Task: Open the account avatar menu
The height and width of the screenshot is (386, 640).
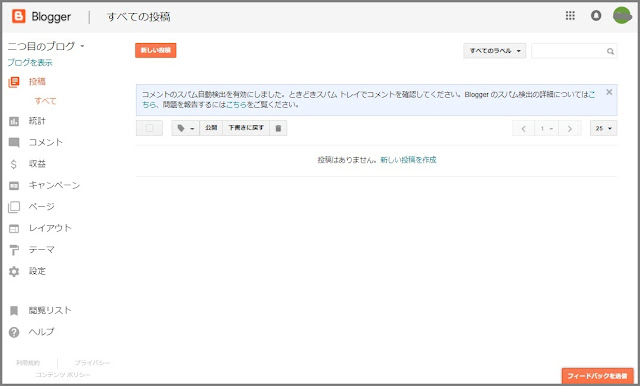Action: click(x=622, y=16)
